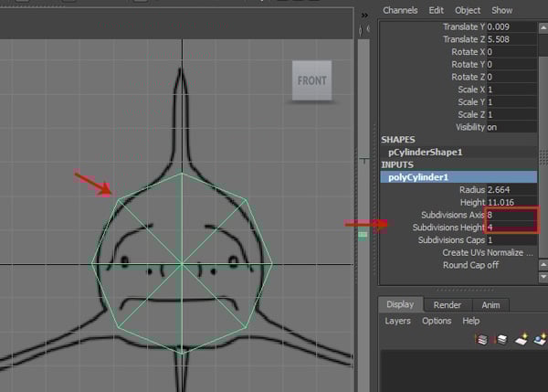The image size is (548, 392).
Task: Create a new empty display layer
Action: pos(522,339)
